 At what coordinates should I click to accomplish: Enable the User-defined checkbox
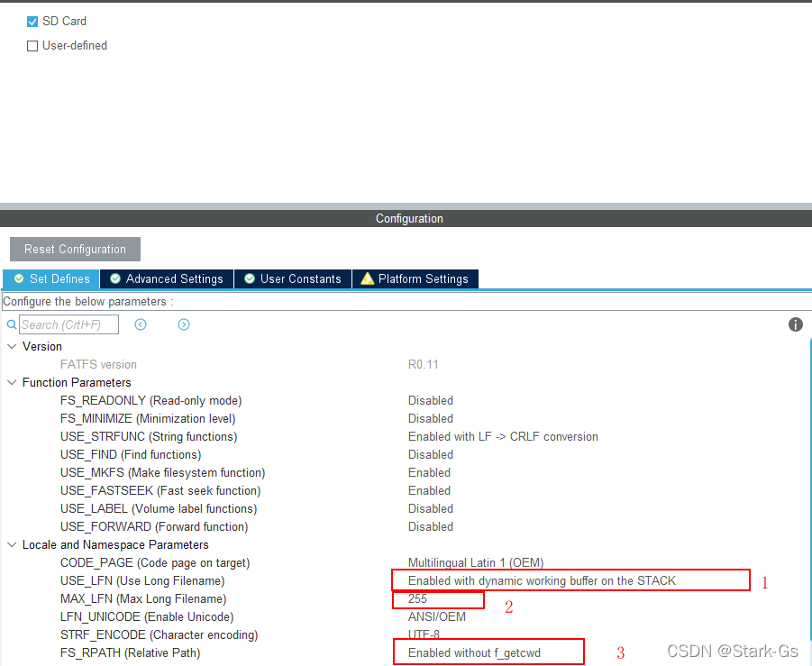pyautogui.click(x=32, y=46)
